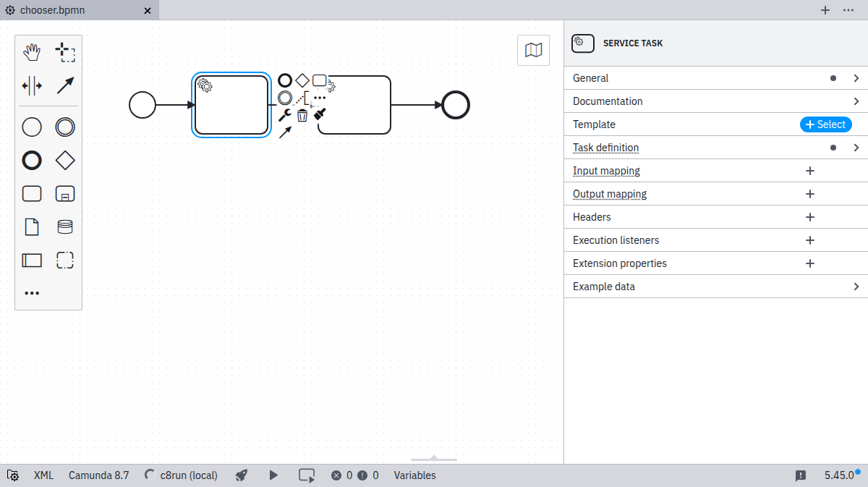Image resolution: width=868 pixels, height=487 pixels.
Task: Click the Select template button
Action: (x=825, y=124)
